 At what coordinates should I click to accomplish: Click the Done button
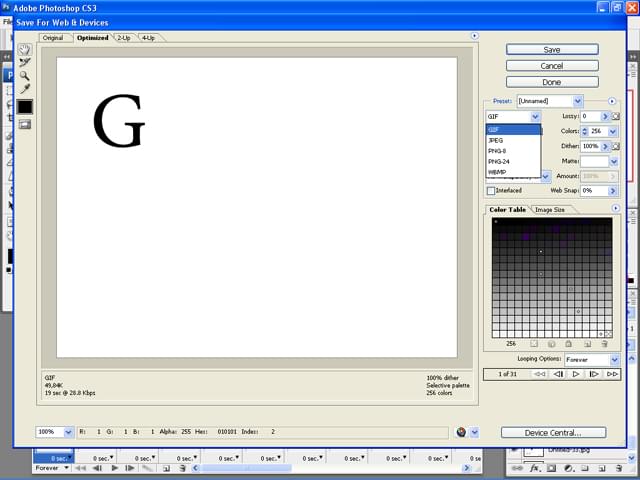click(552, 82)
